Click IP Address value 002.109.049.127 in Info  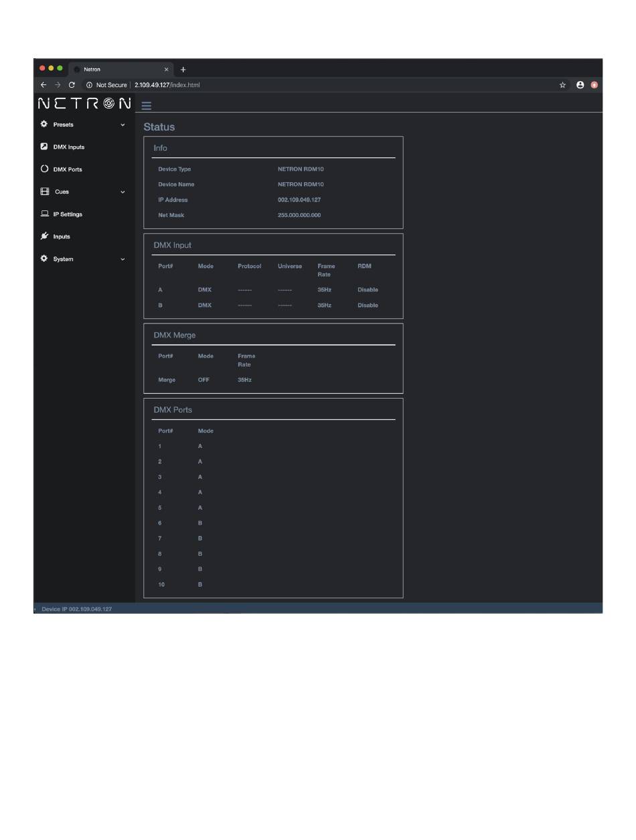coord(299,200)
